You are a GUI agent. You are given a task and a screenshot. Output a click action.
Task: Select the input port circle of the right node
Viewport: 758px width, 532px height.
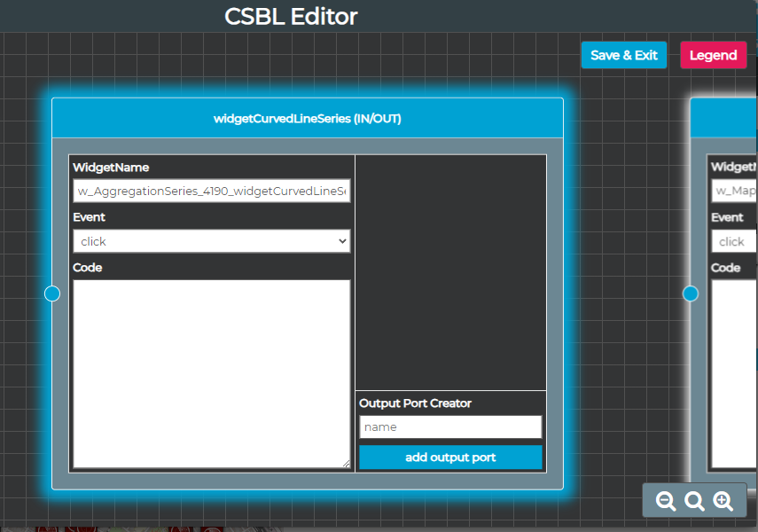click(691, 293)
